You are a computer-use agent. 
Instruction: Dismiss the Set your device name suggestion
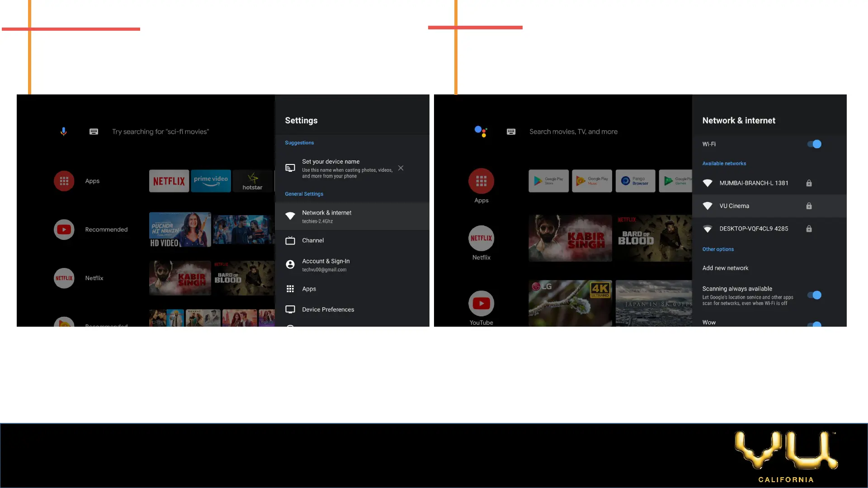pyautogui.click(x=401, y=168)
